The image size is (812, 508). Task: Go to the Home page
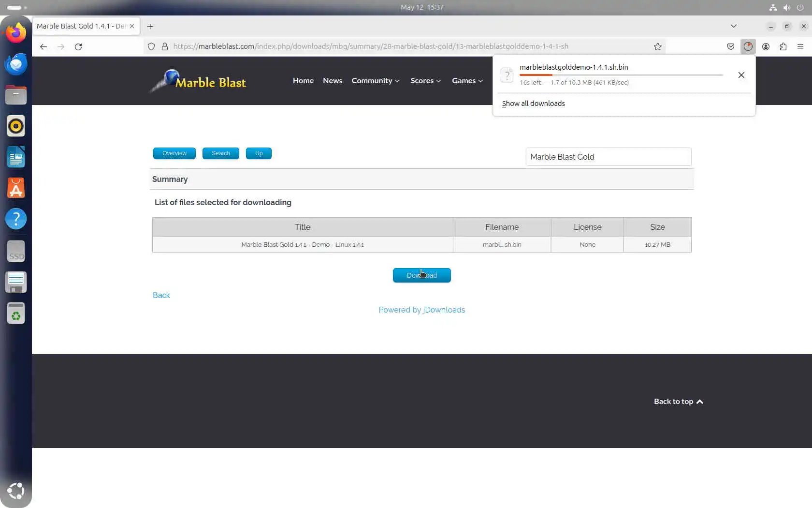point(303,81)
